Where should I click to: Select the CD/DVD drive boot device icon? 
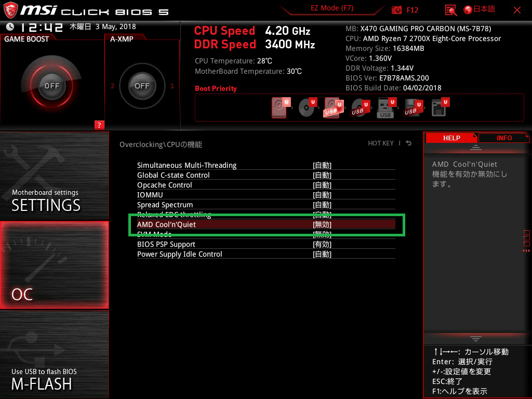[x=308, y=108]
